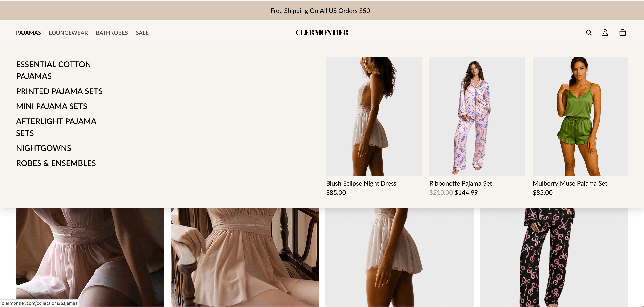Go to Bathrobes navigation item
This screenshot has width=644, height=307.
pyautogui.click(x=112, y=33)
